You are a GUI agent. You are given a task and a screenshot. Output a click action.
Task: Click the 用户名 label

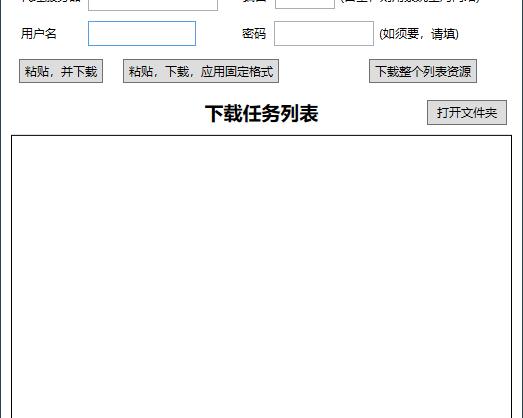click(x=39, y=34)
